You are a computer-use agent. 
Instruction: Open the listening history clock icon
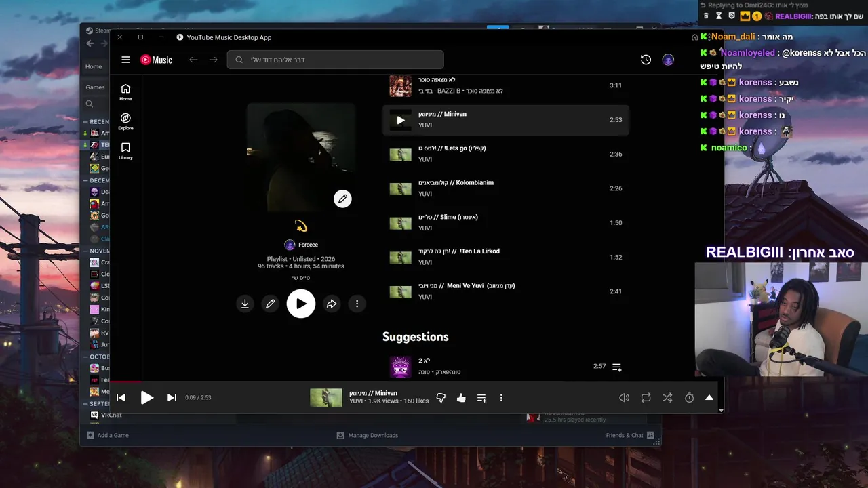646,60
